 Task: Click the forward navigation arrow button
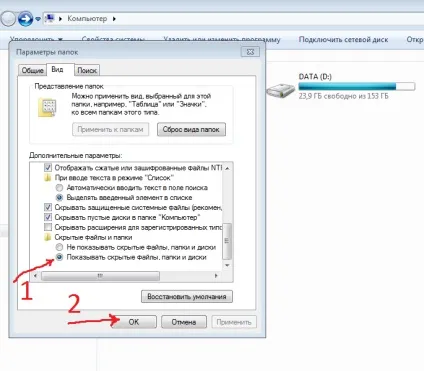click(x=25, y=19)
